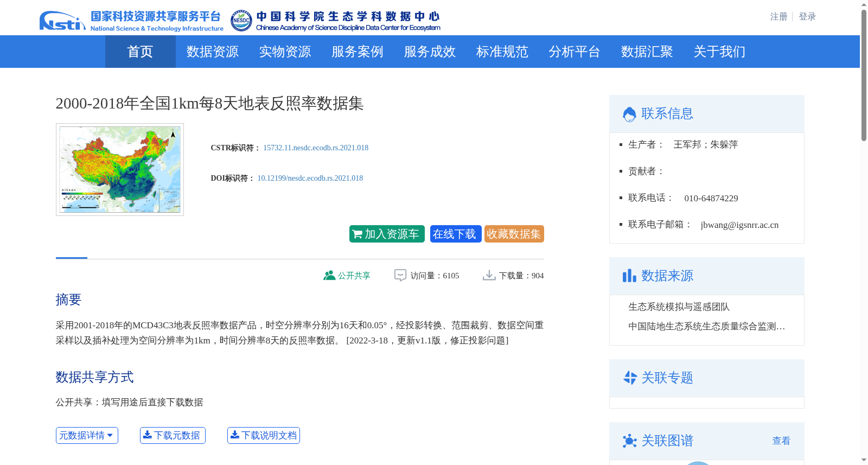
Task: Open the NSTI platform logo
Action: click(131, 21)
